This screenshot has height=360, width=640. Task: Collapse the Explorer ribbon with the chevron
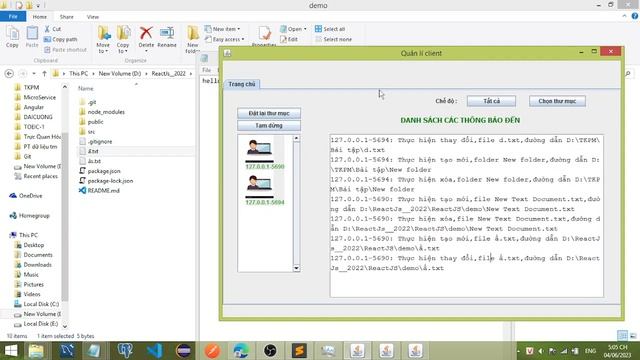624,16
